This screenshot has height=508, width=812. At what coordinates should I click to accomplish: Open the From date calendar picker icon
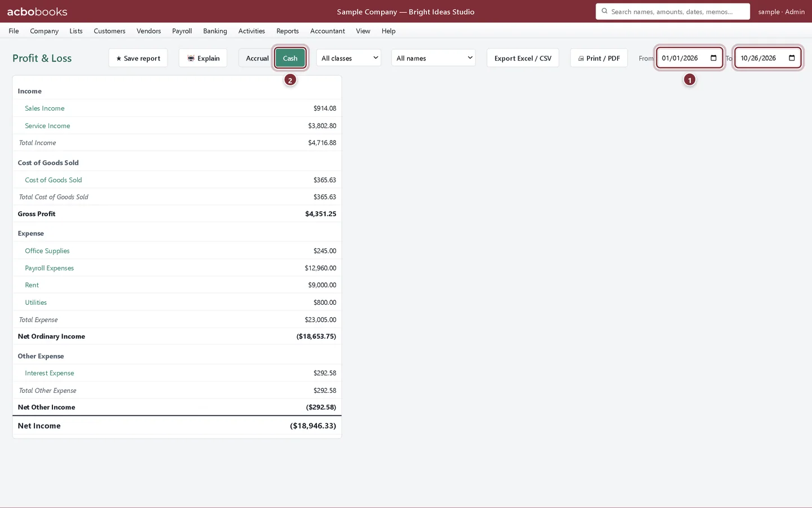[x=713, y=58]
